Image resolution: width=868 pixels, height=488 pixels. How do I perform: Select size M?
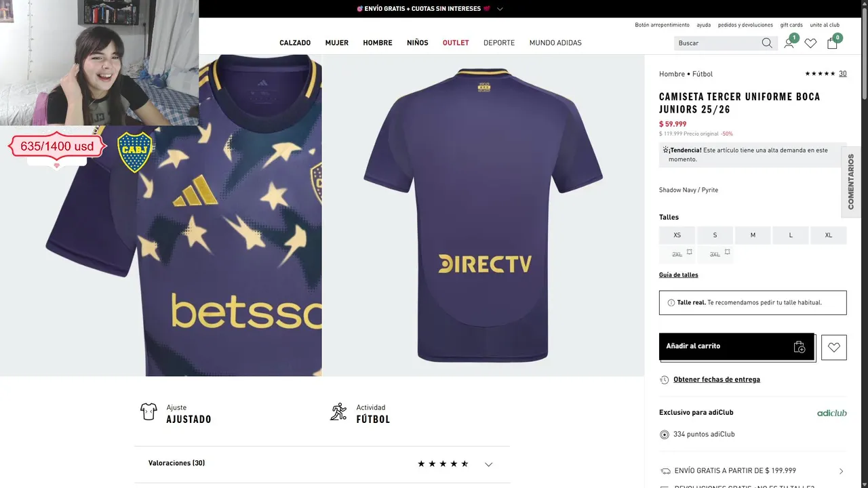click(753, 235)
